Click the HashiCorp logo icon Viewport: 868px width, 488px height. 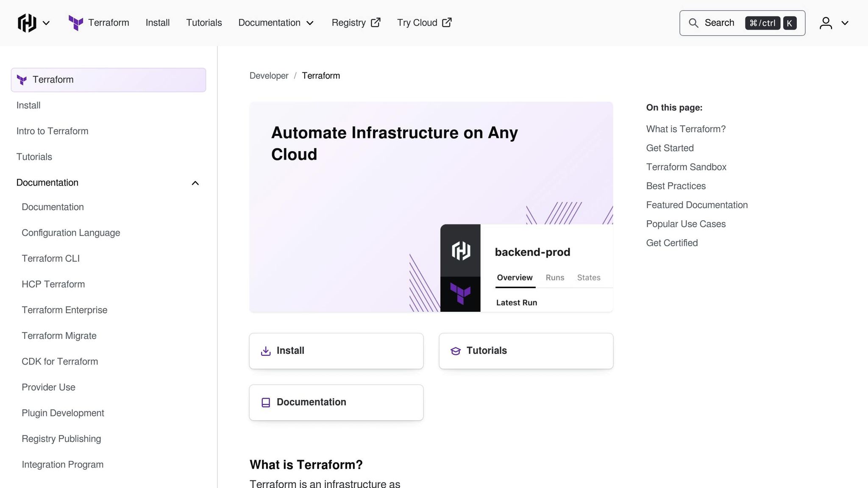point(26,23)
